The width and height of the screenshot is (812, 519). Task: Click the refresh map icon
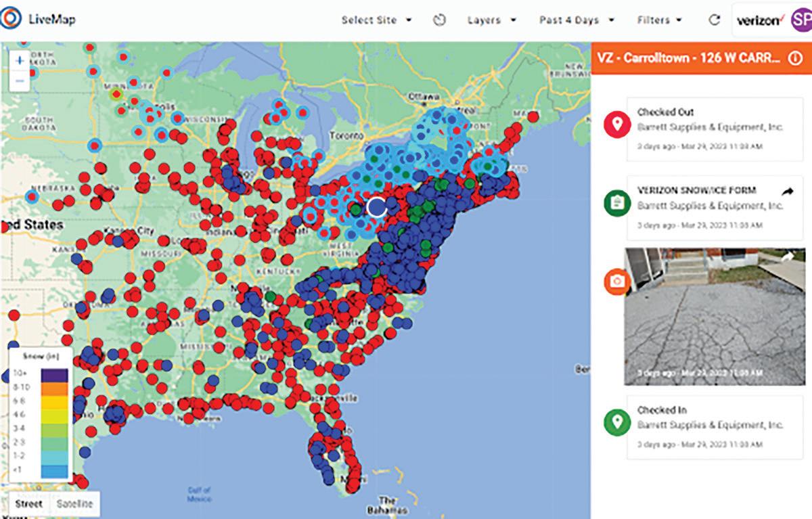click(714, 20)
